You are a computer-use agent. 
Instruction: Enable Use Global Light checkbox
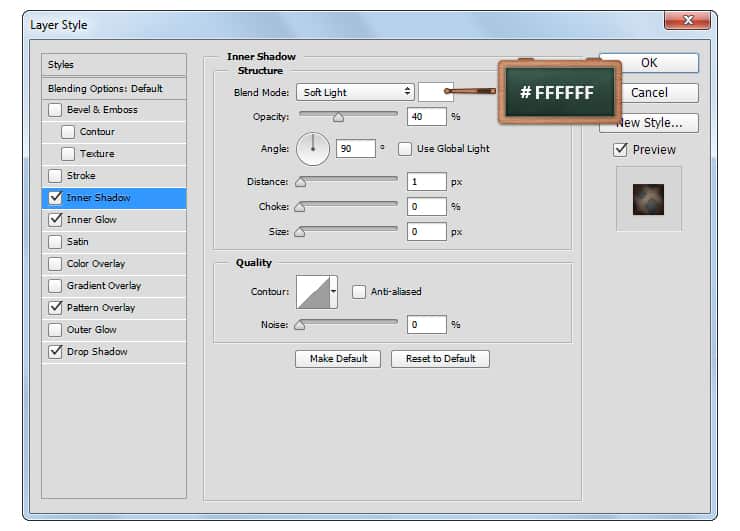tap(405, 149)
